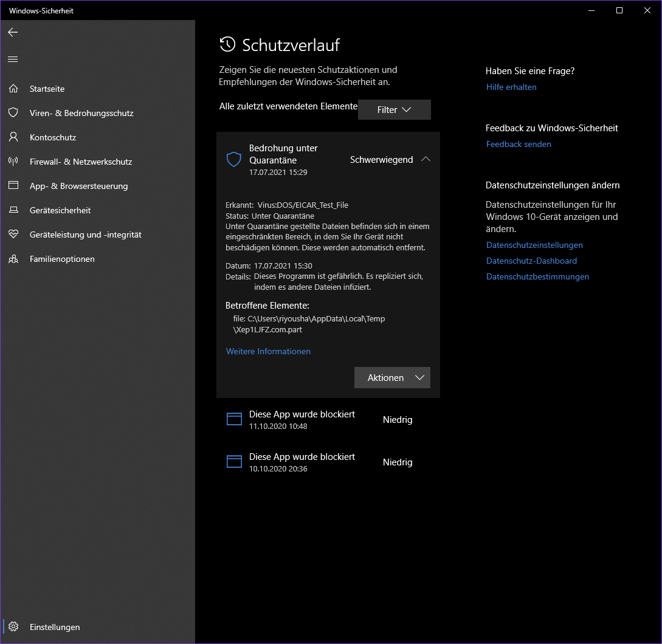
Task: Click the App- & Browsersteuerung window icon
Action: 13,186
